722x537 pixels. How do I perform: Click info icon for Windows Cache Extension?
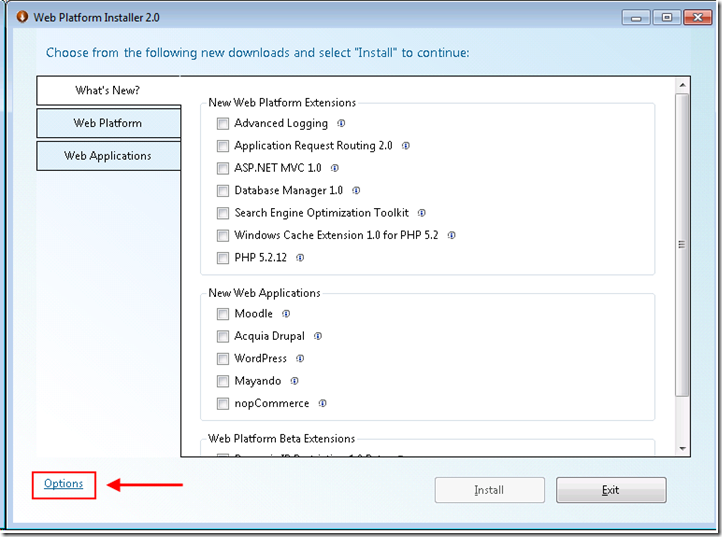click(x=452, y=235)
